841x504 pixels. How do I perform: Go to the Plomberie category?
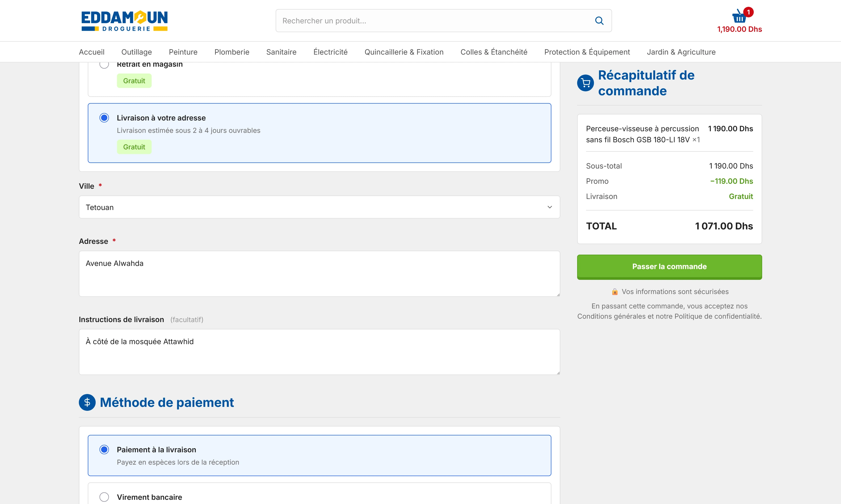(232, 52)
